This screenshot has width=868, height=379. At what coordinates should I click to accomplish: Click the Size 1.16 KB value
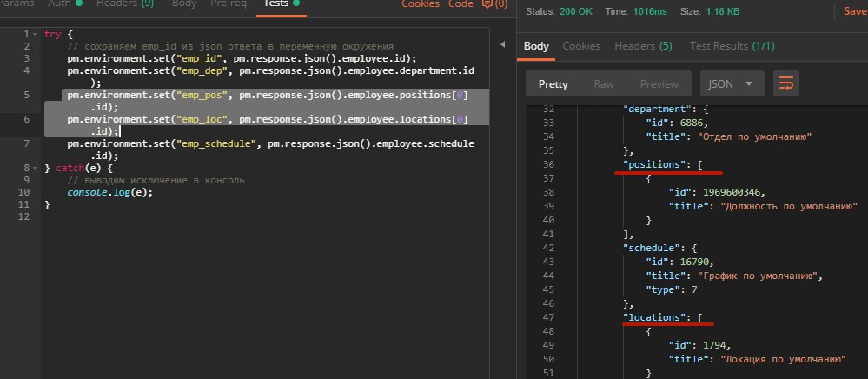point(722,11)
